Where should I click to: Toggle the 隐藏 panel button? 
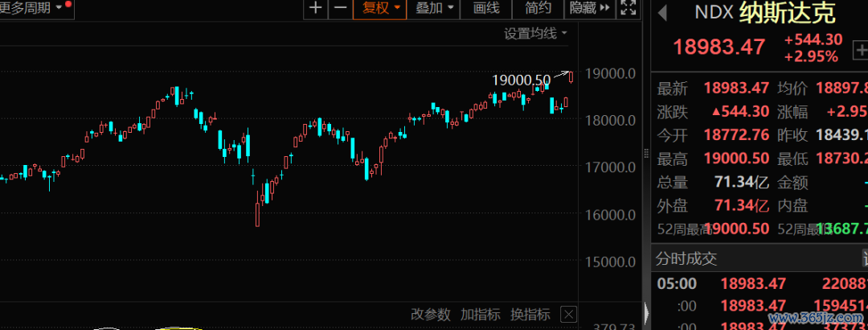point(589,8)
